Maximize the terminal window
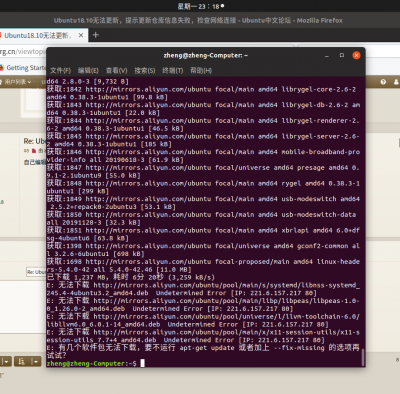Image resolution: width=400 pixels, height=394 pixels. pos(342,55)
